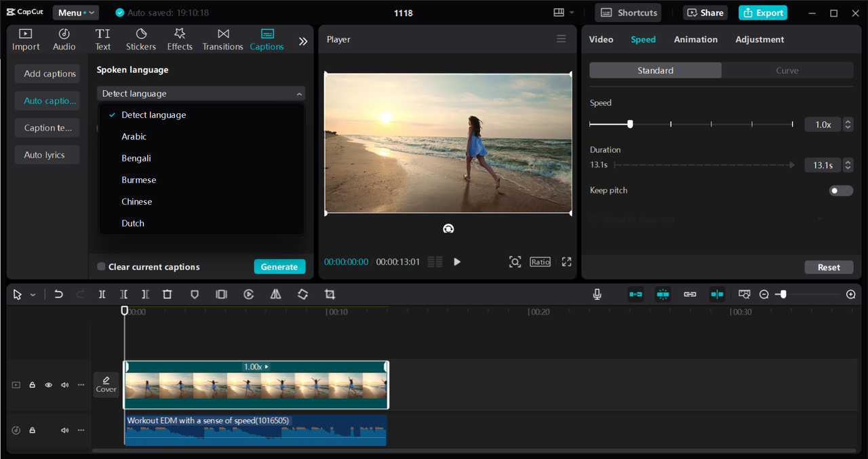The height and width of the screenshot is (459, 868).
Task: Click the preview zoom-to-fit icon
Action: (515, 262)
